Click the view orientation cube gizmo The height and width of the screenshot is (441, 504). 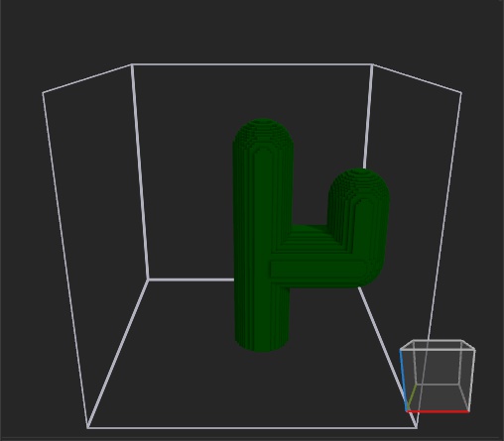(x=438, y=377)
